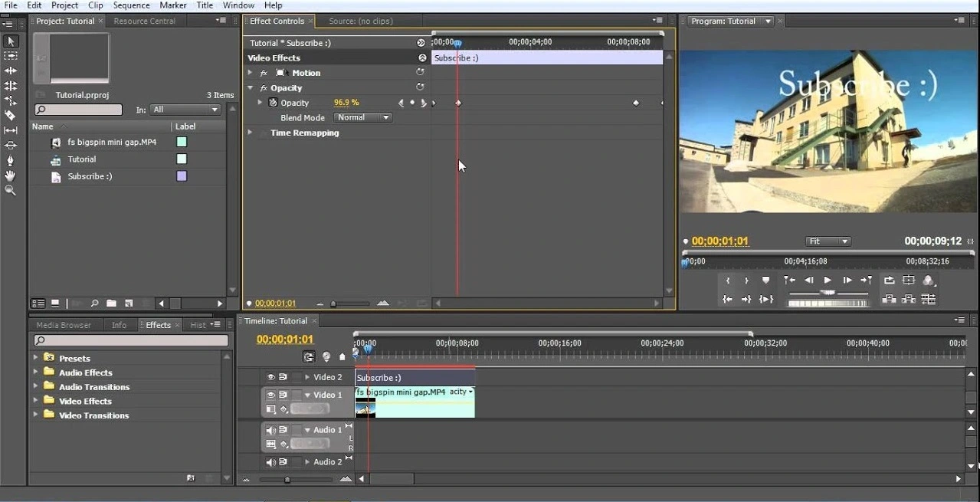Switch to Media Browser tab
The image size is (980, 502).
64,325
